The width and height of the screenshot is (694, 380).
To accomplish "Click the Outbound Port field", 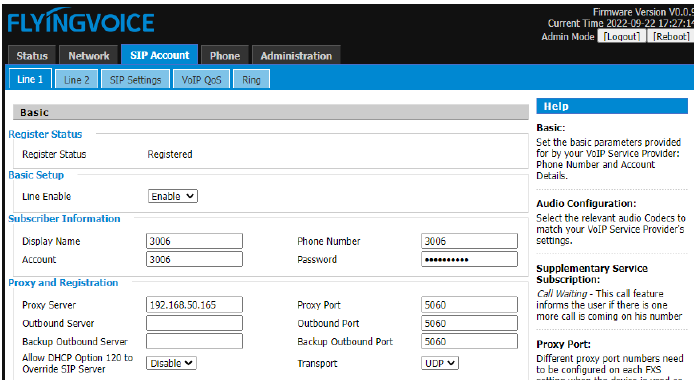I will point(469,323).
